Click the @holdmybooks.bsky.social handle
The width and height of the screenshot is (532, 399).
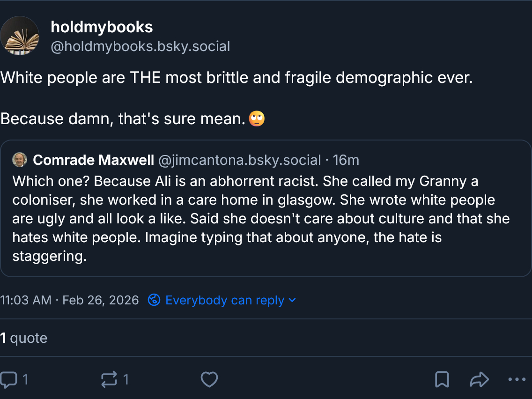click(140, 46)
